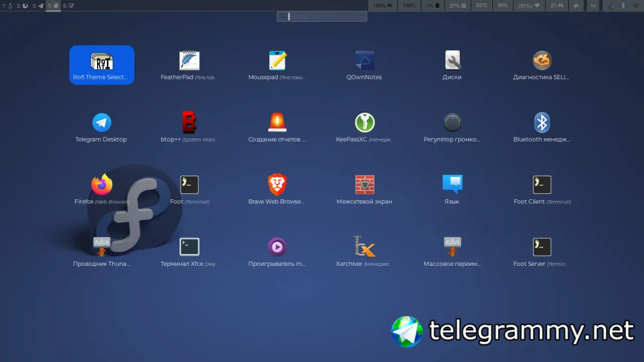644x362 pixels.
Task: Switch to workspace 2 in top bar
Action: (22, 6)
